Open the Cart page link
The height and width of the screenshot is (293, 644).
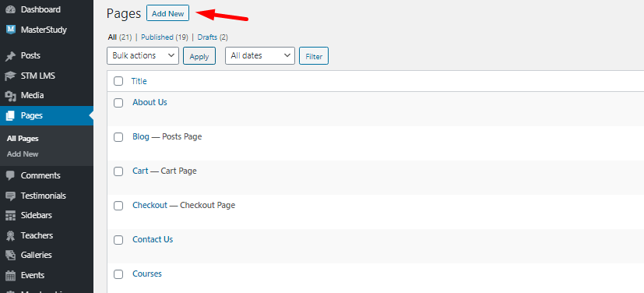pos(140,171)
